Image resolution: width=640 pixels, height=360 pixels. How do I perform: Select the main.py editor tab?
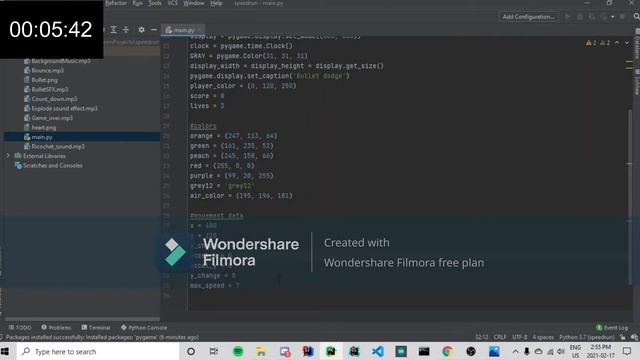click(x=182, y=30)
